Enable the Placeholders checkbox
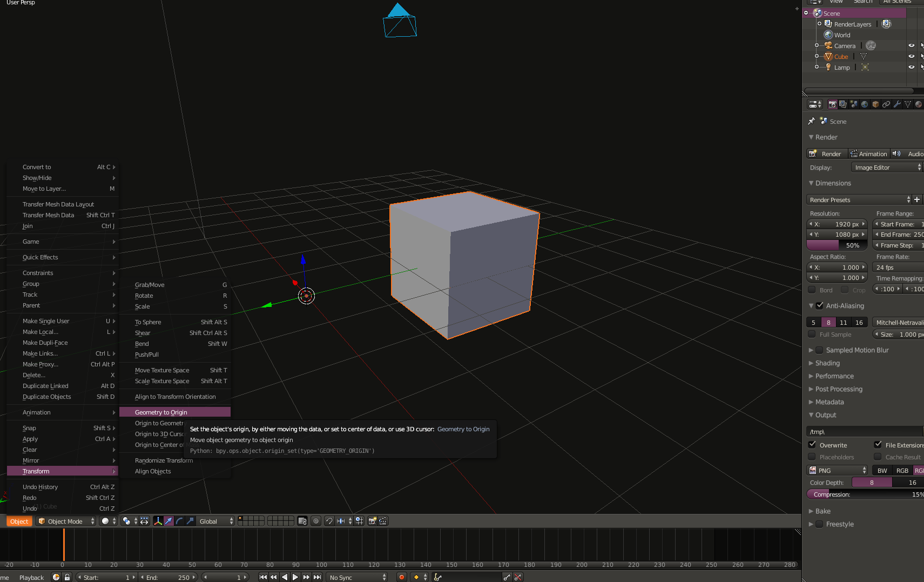The width and height of the screenshot is (924, 582). 812,457
